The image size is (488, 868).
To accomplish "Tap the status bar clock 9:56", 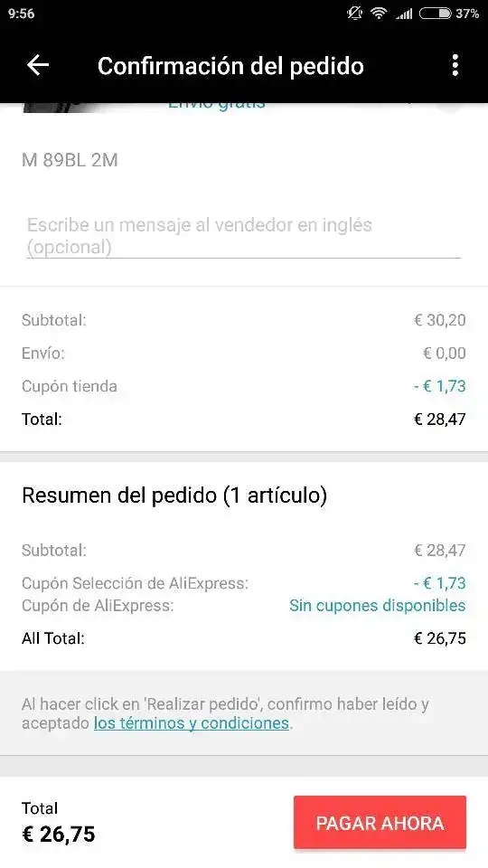I will coord(22,14).
